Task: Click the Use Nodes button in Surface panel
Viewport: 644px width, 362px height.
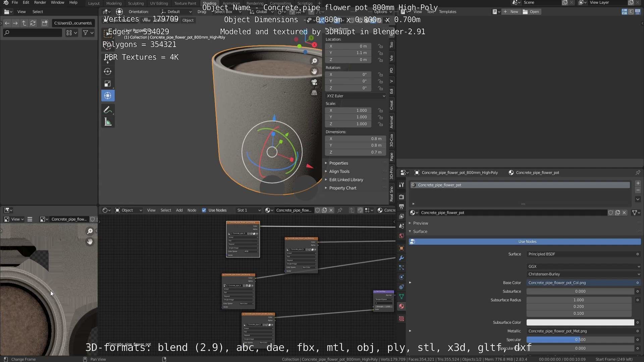Action: point(525,242)
